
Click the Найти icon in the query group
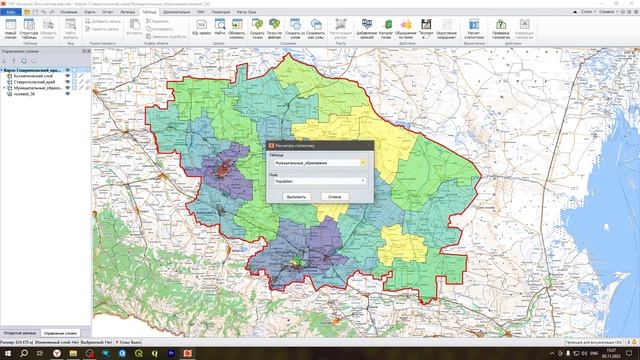[220, 27]
